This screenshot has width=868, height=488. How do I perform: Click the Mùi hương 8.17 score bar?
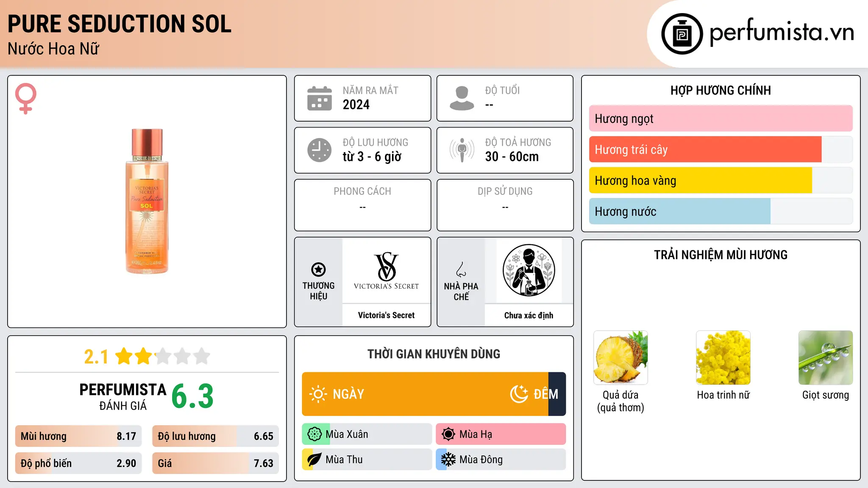(x=78, y=436)
